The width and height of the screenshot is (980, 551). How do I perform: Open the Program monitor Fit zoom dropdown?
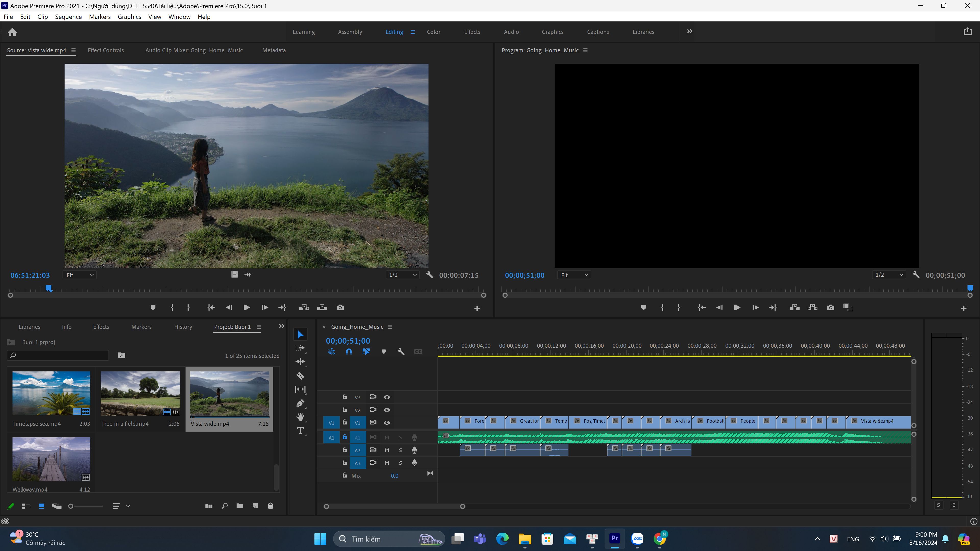(x=574, y=275)
